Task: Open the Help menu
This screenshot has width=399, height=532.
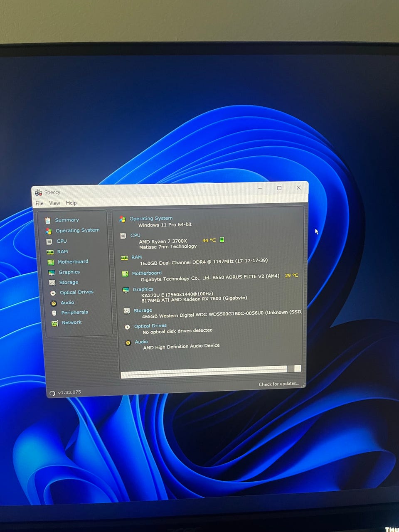Action: click(71, 203)
